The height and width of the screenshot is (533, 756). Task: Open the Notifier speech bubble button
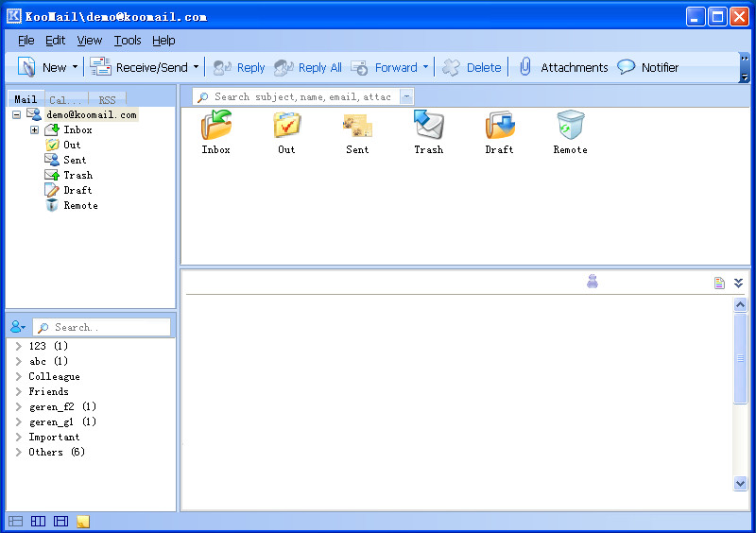pyautogui.click(x=647, y=67)
